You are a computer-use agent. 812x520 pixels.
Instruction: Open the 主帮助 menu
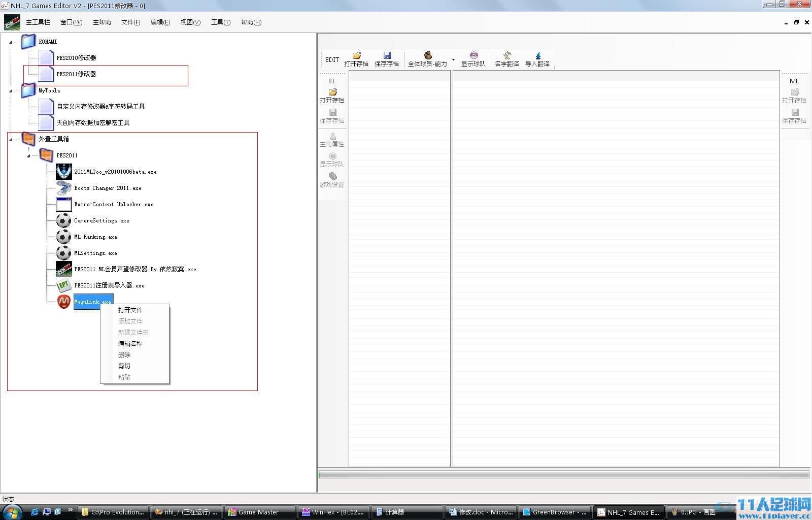pos(102,22)
